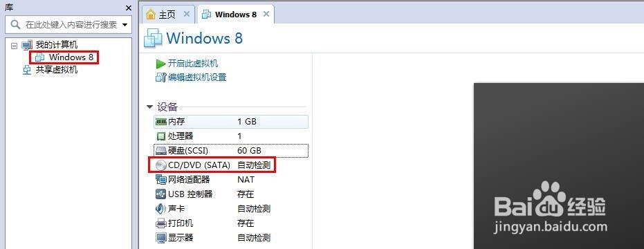The image size is (644, 249).
Task: Close the Windows 8 tab
Action: pos(266,14)
